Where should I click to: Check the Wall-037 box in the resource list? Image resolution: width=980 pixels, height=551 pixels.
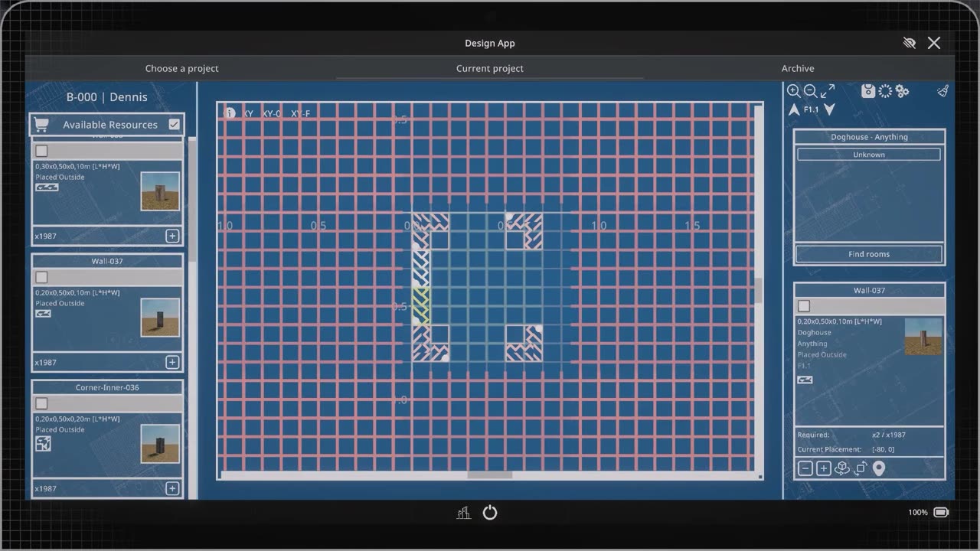42,277
